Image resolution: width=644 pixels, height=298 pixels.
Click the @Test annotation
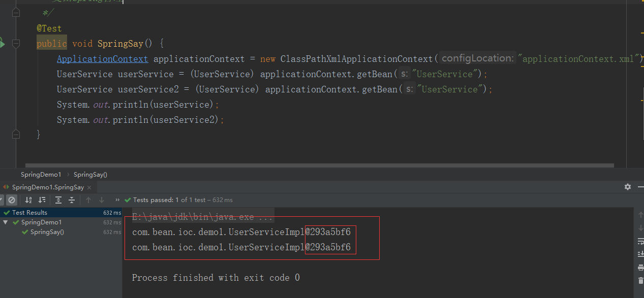[49, 28]
